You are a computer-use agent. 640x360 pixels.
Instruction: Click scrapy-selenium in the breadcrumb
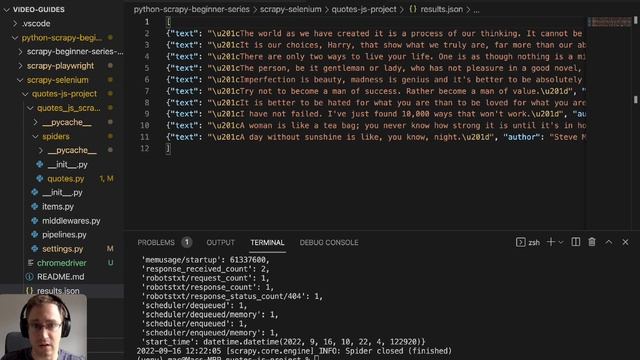[291, 9]
